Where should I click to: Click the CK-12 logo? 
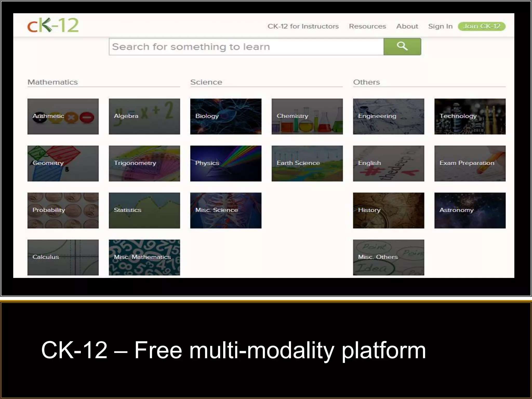click(53, 25)
